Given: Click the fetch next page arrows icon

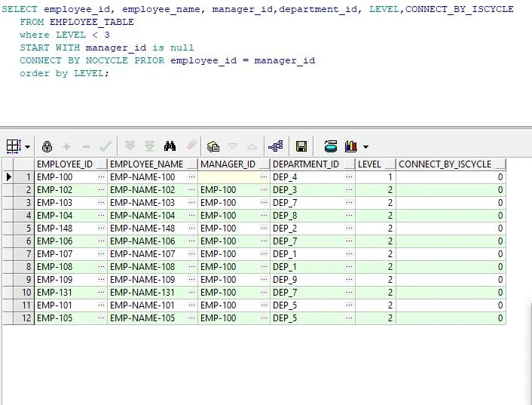Looking at the screenshot, I should click(x=130, y=146).
